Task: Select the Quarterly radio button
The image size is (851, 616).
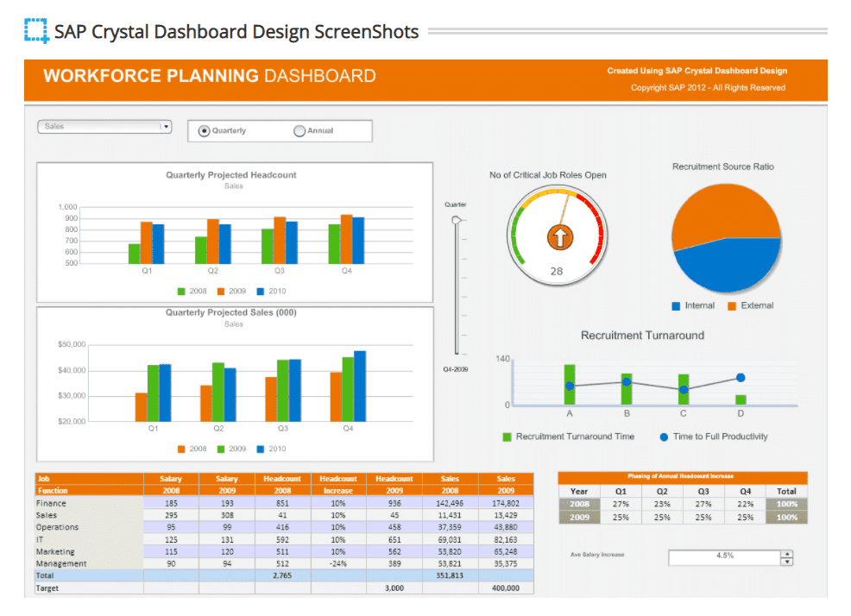Action: (x=204, y=131)
